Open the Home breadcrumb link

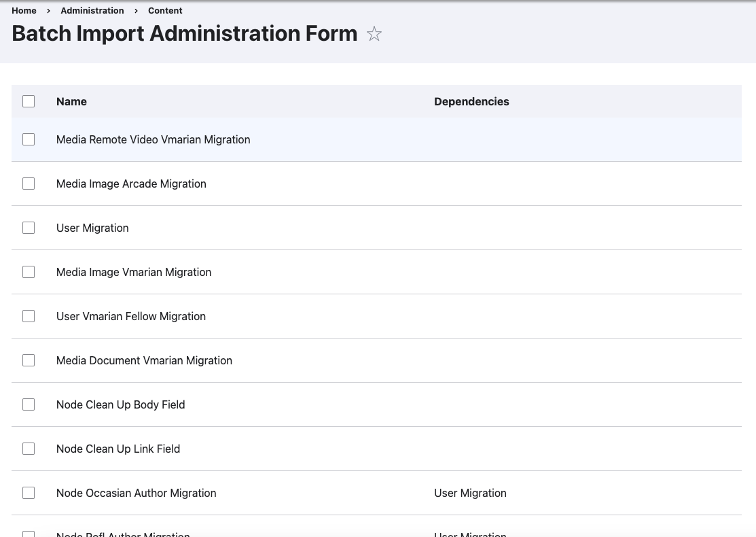coord(24,10)
